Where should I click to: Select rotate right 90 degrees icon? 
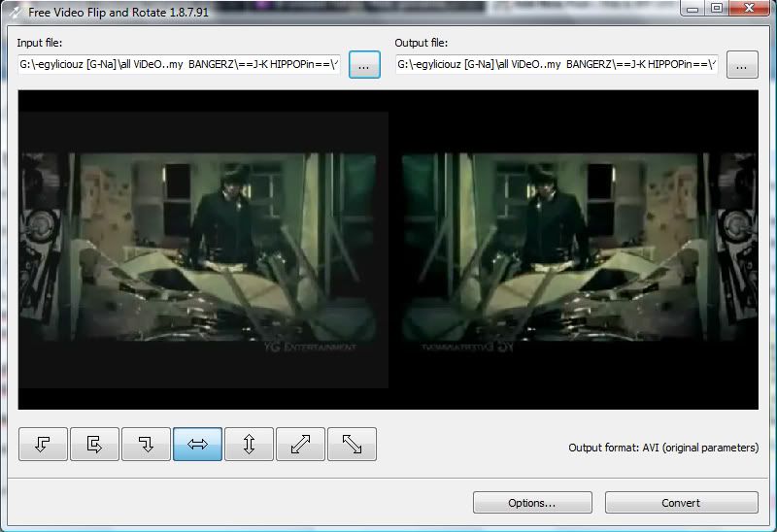[147, 445]
